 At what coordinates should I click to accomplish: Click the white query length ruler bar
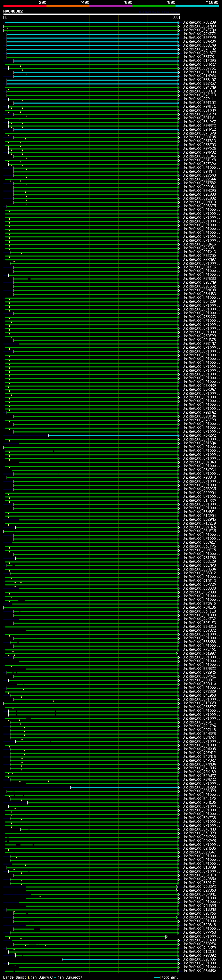click(92, 15)
